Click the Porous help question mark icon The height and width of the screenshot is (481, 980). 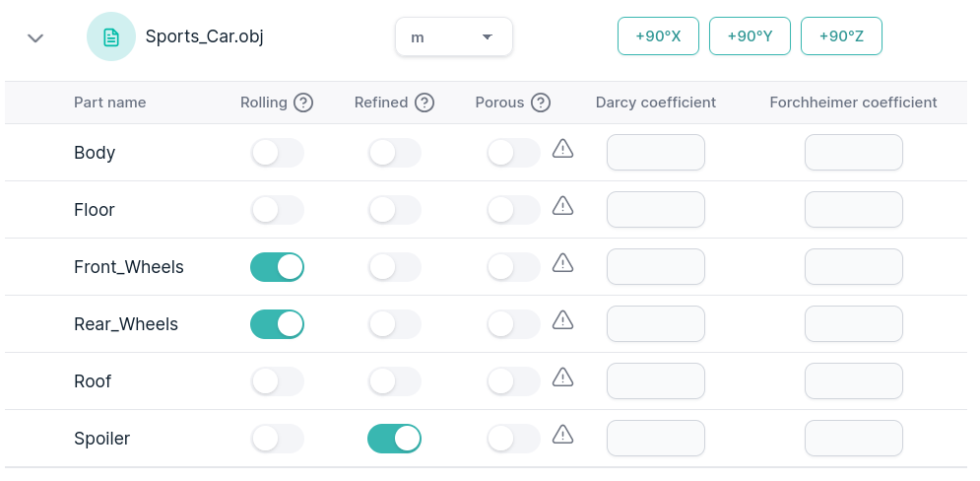(541, 103)
